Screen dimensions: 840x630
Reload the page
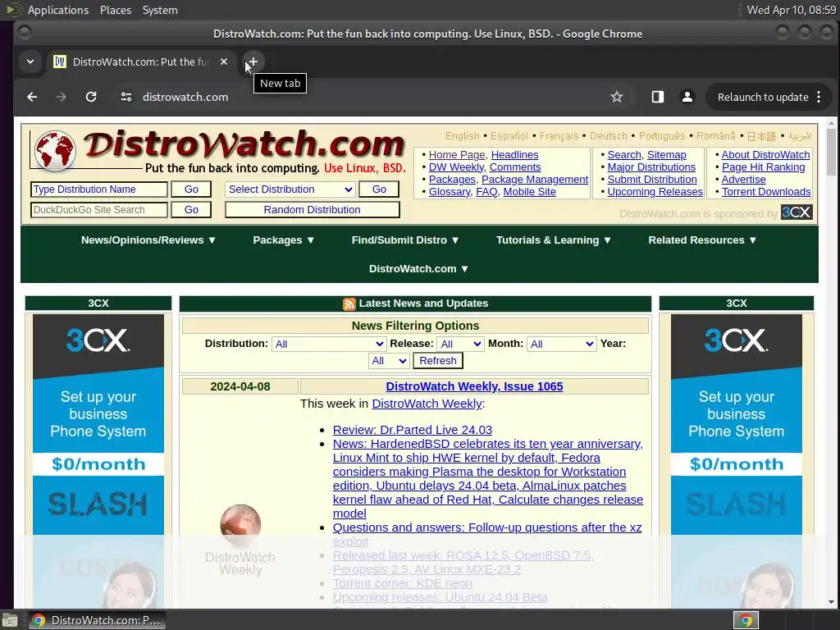point(91,97)
